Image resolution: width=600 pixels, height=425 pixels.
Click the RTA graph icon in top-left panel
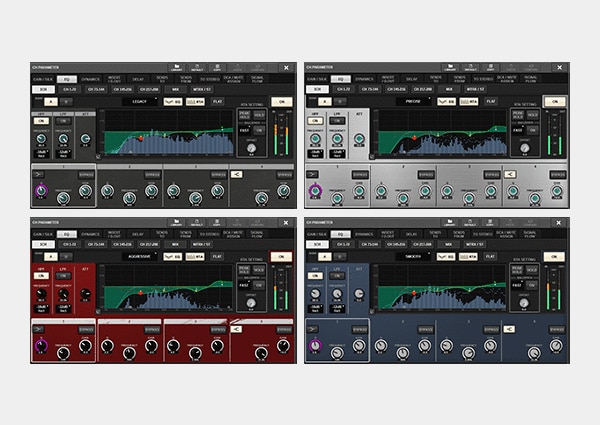[197, 101]
